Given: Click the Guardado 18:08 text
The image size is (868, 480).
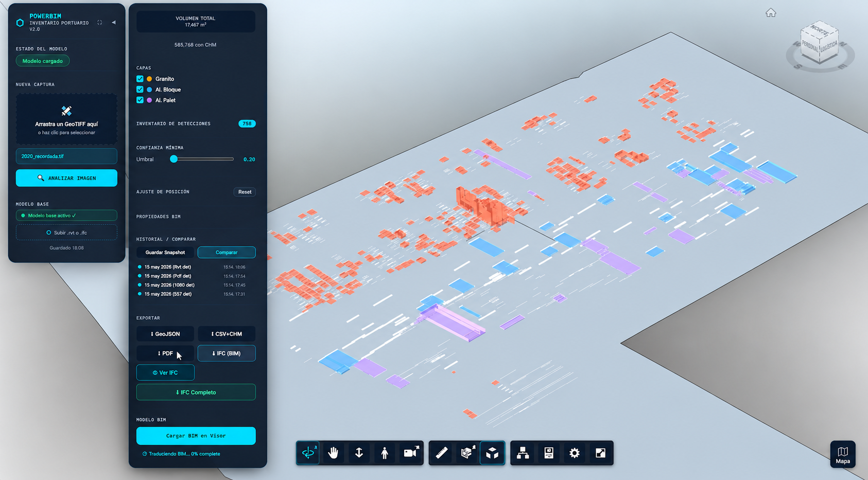Looking at the screenshot, I should [x=66, y=248].
